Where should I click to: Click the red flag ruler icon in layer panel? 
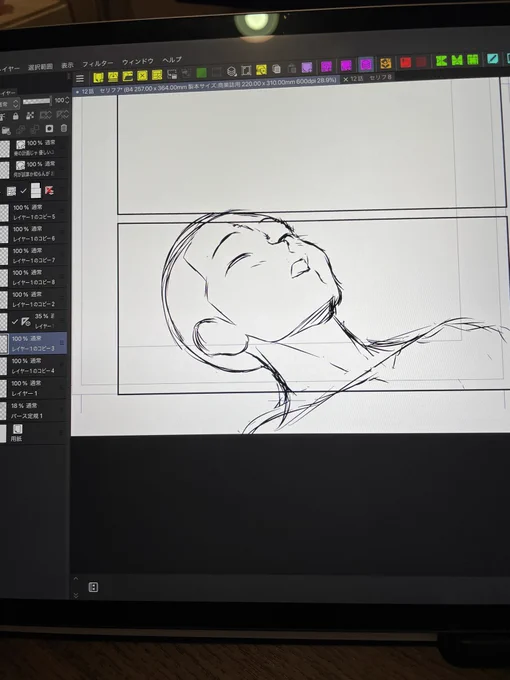(49, 190)
